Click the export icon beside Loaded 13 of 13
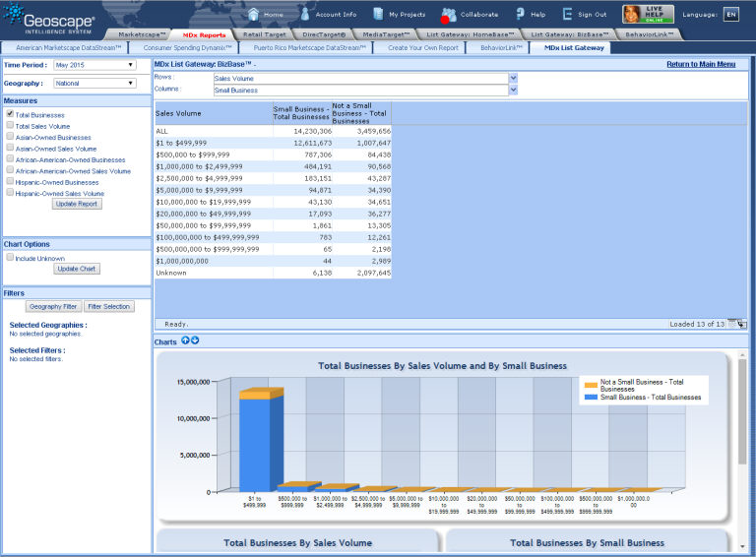 point(741,324)
